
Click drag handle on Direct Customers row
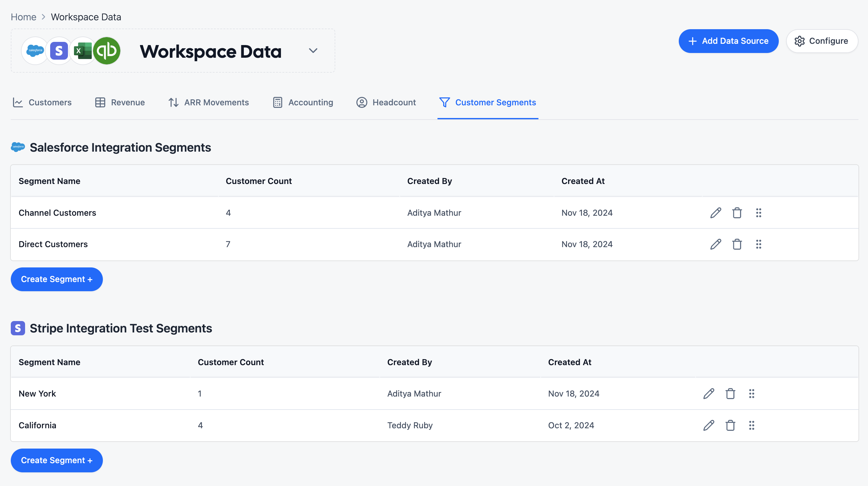pos(758,244)
